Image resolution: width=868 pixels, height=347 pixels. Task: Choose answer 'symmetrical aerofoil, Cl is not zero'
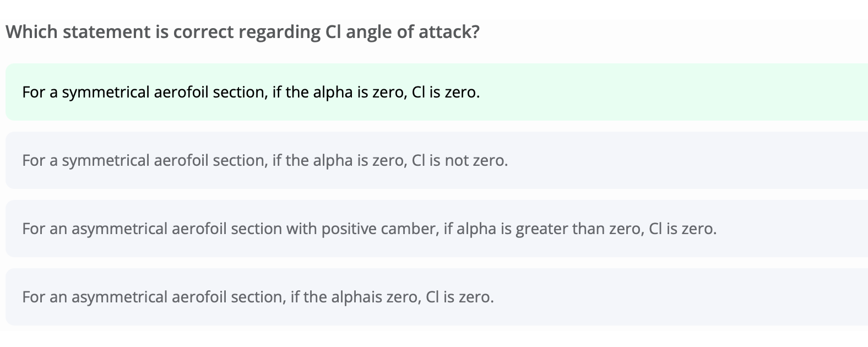[437, 160]
